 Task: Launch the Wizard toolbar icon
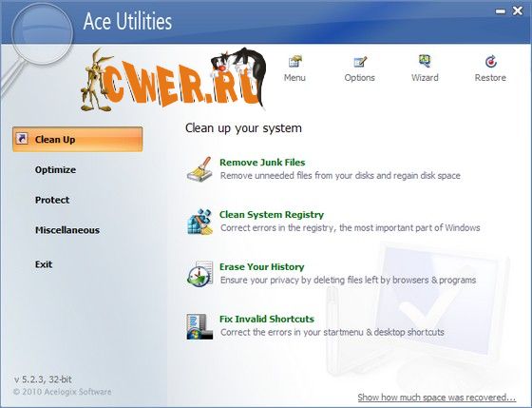(425, 61)
